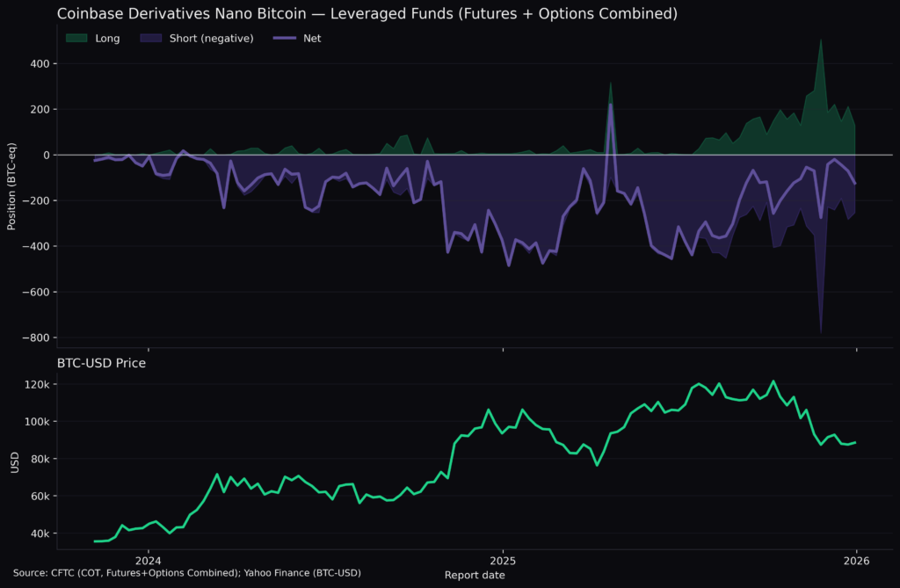This screenshot has height=588, width=900.
Task: Select the 'Net' legend label text
Action: point(312,39)
